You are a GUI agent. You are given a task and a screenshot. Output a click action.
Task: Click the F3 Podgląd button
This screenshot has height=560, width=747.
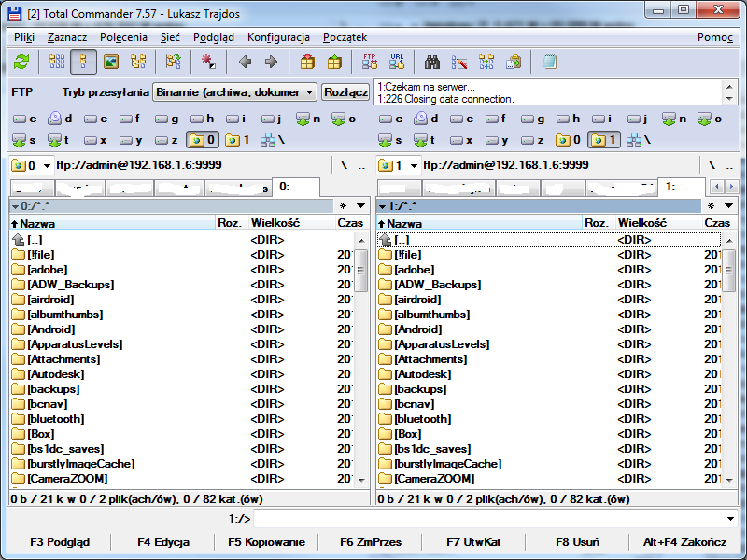(60, 542)
